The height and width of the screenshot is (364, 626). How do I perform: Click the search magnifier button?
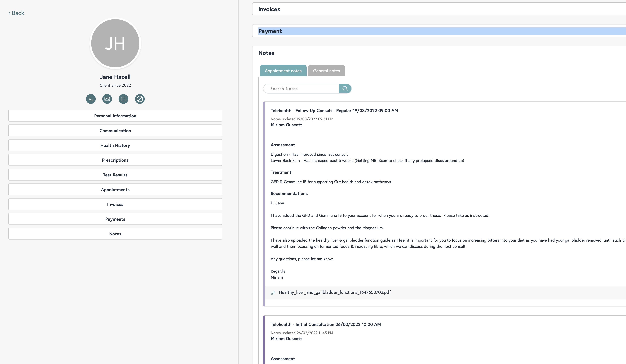(x=345, y=89)
